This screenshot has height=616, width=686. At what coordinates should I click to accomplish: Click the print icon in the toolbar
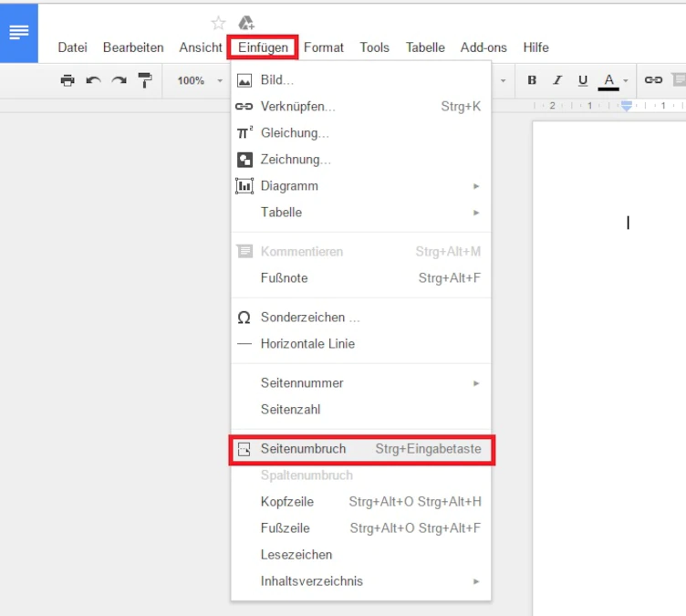[x=68, y=80]
